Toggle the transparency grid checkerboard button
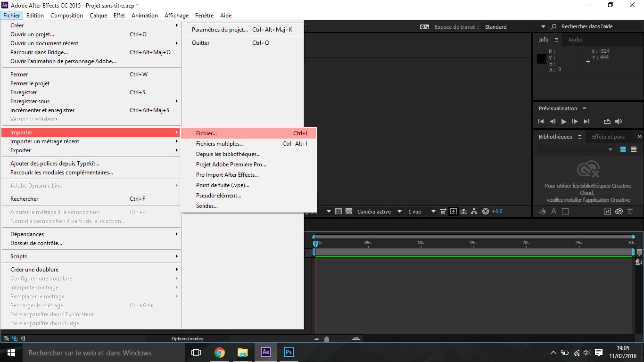The image size is (644, 362). point(349,212)
